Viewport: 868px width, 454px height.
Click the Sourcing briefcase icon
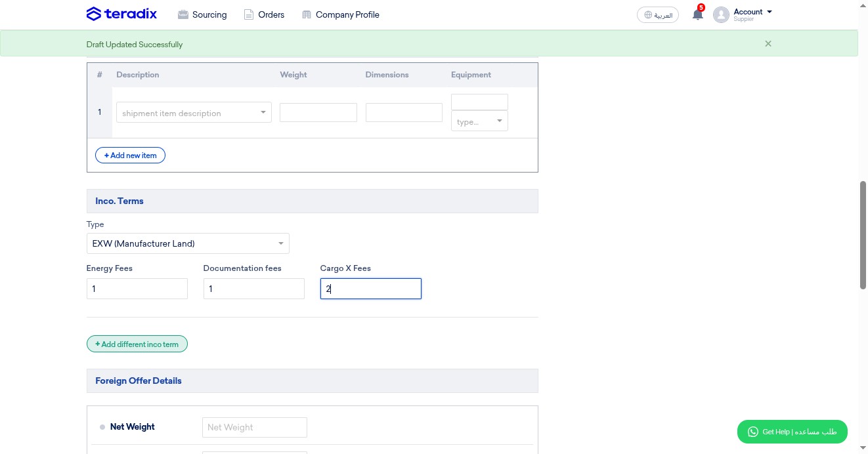tap(183, 14)
